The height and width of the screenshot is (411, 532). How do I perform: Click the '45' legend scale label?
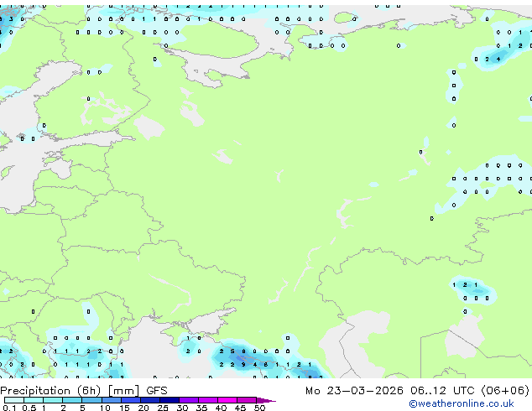point(241,408)
